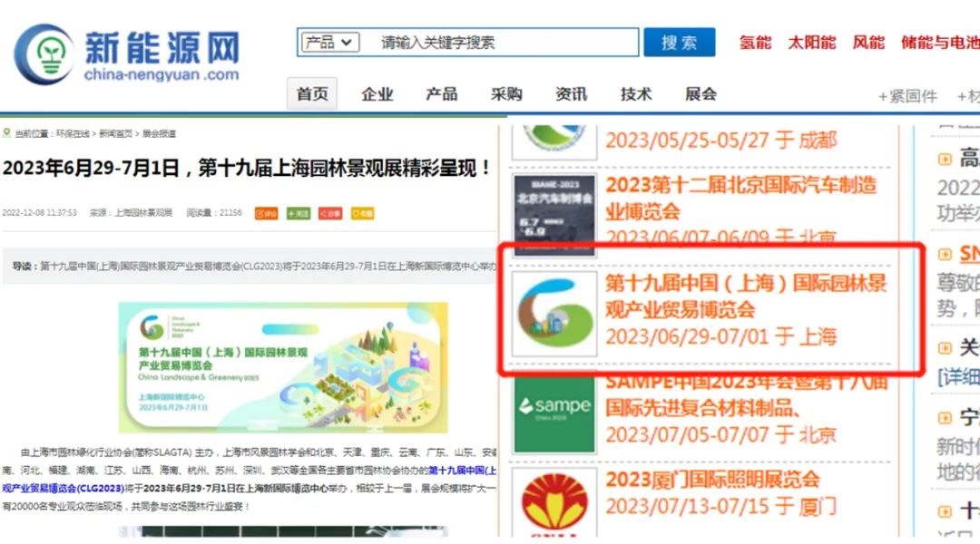Focus the keyword search input field
This screenshot has height=544, width=980.
click(x=500, y=43)
